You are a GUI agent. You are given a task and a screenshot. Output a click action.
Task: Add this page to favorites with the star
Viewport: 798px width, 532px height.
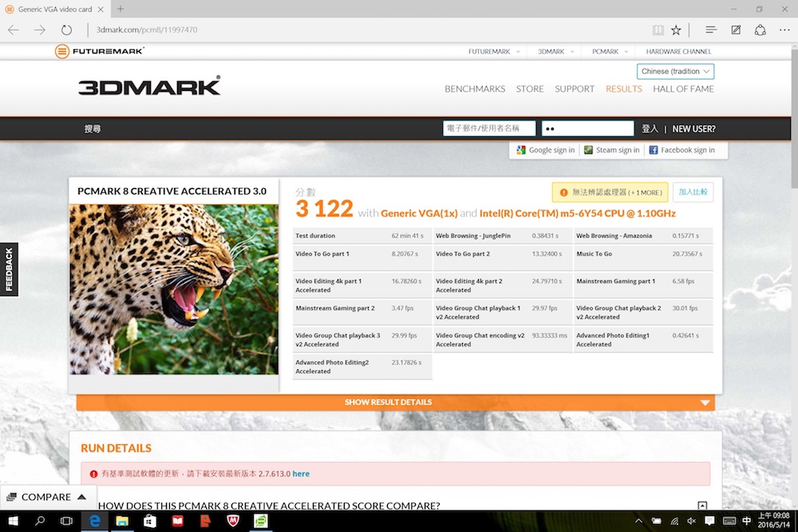(x=676, y=30)
